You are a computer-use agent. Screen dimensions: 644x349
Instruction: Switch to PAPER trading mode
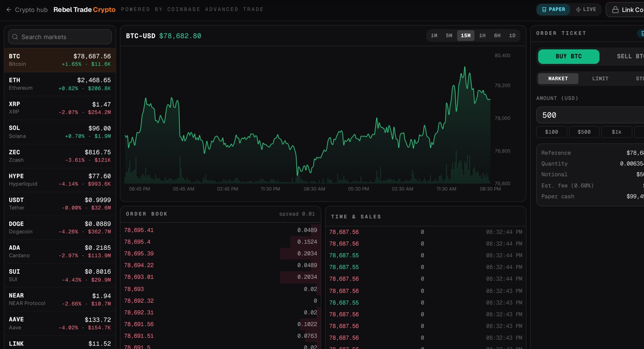pos(553,9)
